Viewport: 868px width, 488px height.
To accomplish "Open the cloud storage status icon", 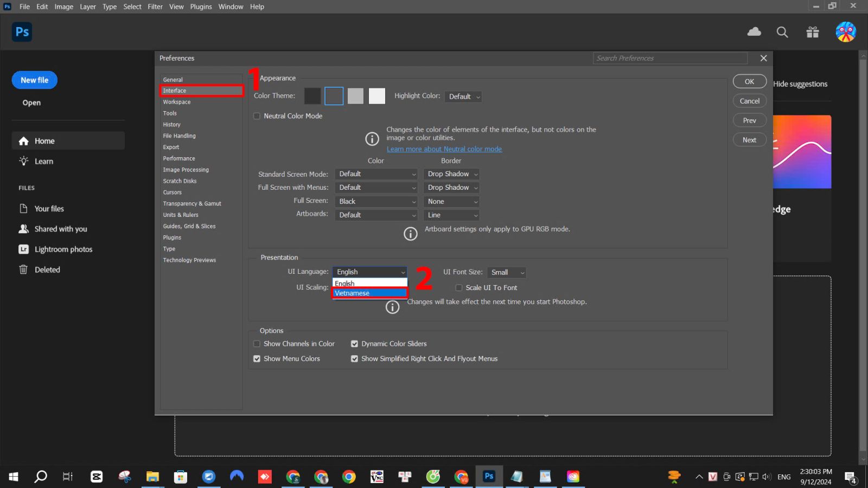I will (754, 32).
